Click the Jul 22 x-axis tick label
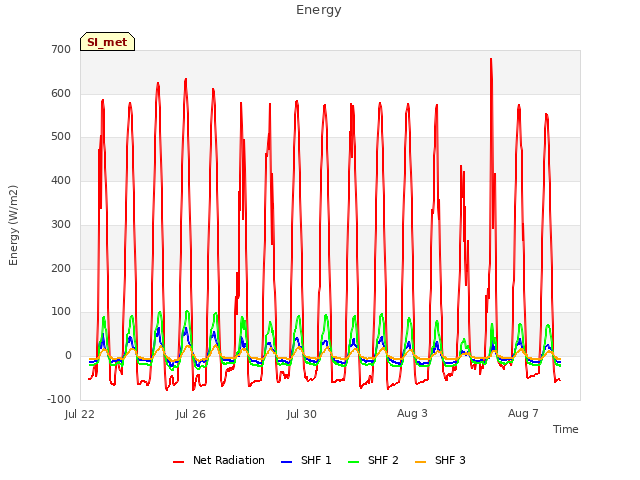640x480 pixels. tap(80, 414)
